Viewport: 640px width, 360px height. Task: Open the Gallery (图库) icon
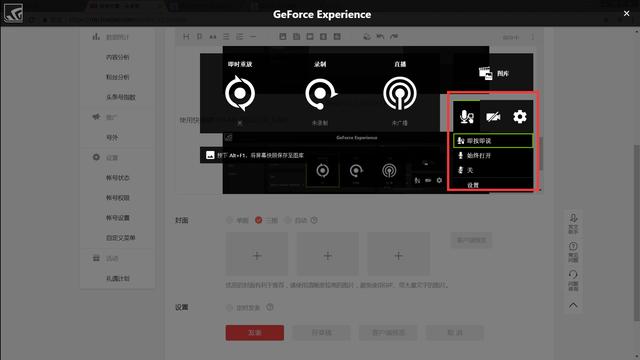click(485, 73)
